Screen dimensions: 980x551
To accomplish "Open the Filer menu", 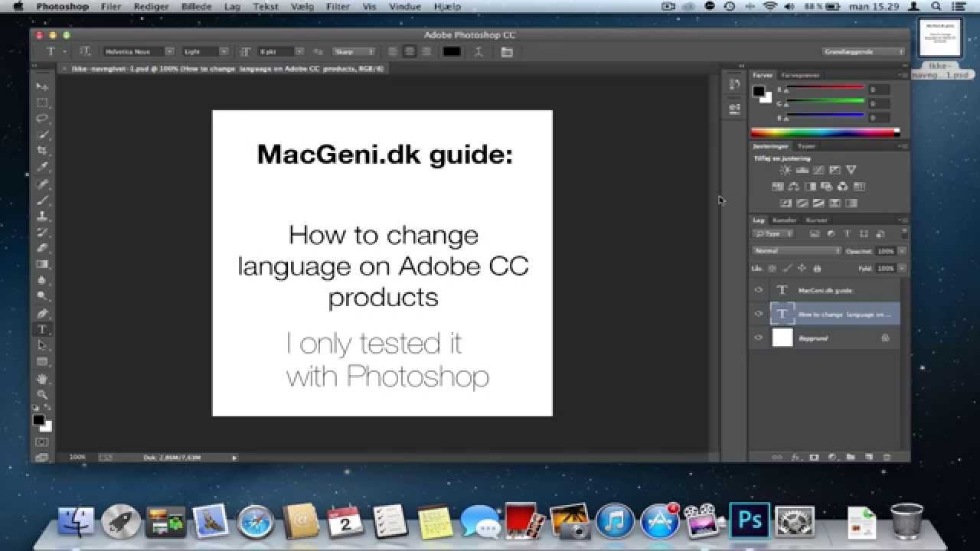I will (111, 6).
